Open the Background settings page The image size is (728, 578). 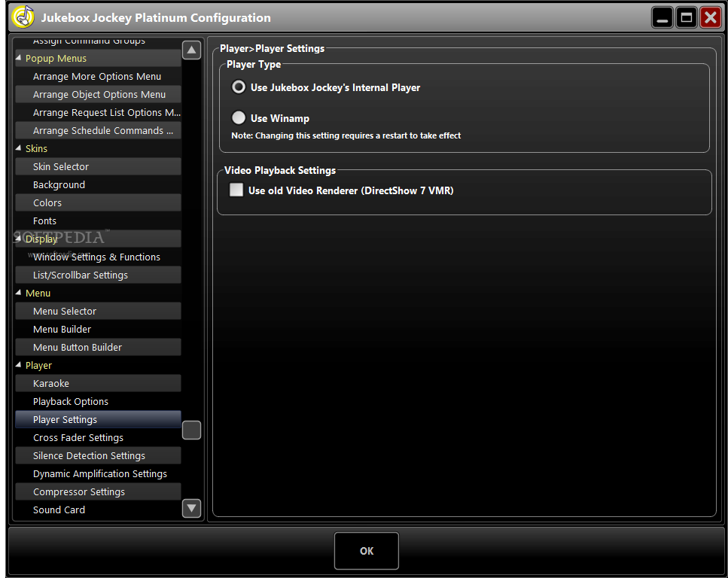98,185
